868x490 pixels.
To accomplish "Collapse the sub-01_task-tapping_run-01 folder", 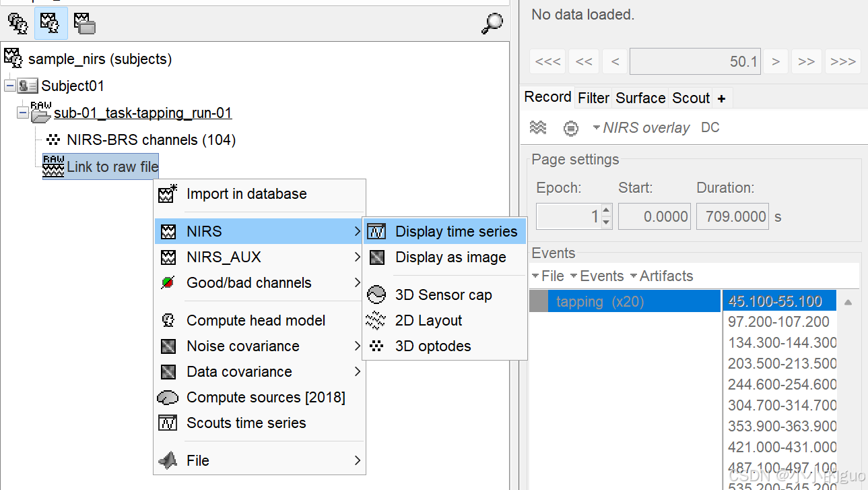I will pyautogui.click(x=23, y=113).
